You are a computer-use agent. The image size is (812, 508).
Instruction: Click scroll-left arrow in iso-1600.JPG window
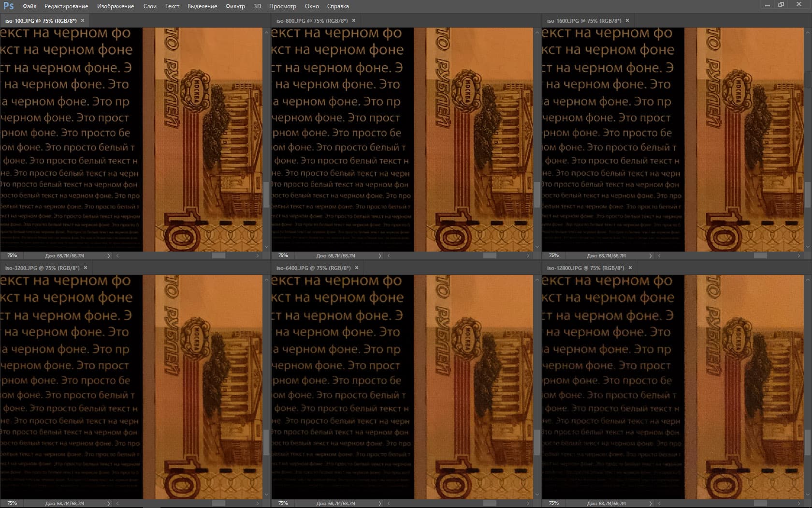659,255
